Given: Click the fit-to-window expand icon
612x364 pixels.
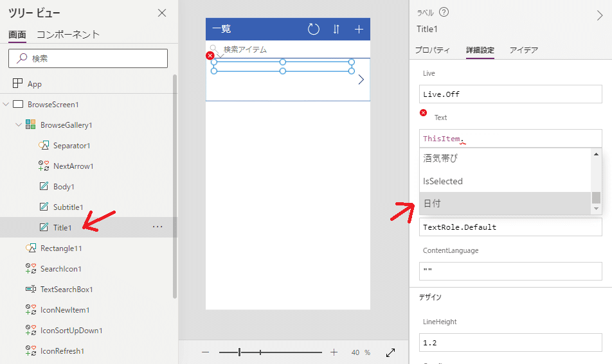Looking at the screenshot, I should [x=390, y=352].
